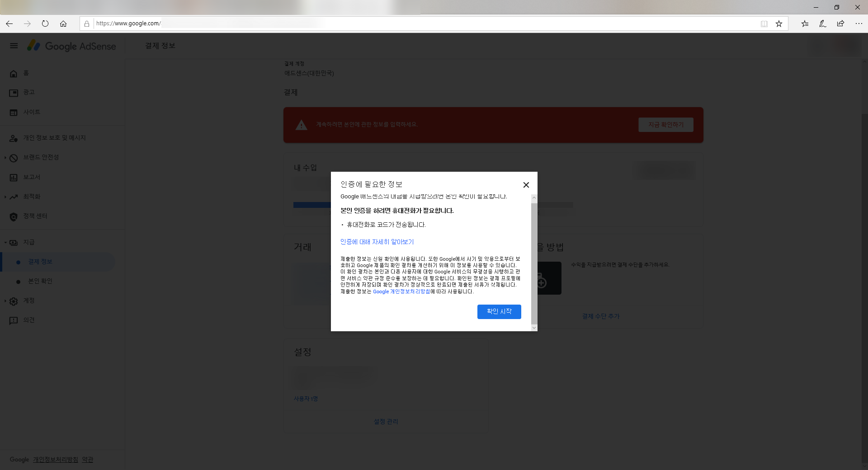
Task: Click the text 본인 인증을 하려면 휴대전화가 필요합니다
Action: pyautogui.click(x=397, y=211)
